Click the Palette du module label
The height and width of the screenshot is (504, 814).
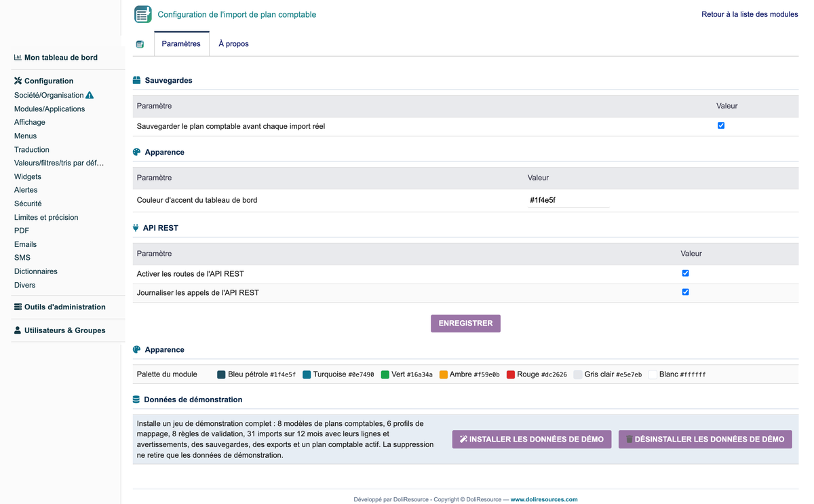pyautogui.click(x=167, y=374)
